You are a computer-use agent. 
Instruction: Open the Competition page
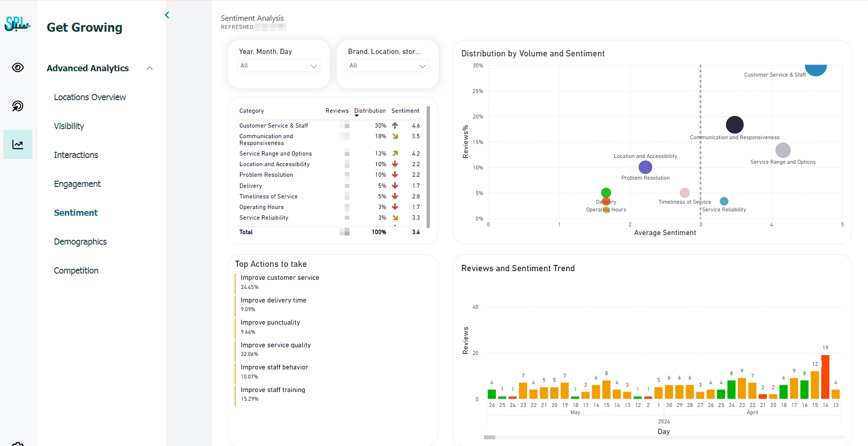pyautogui.click(x=76, y=271)
